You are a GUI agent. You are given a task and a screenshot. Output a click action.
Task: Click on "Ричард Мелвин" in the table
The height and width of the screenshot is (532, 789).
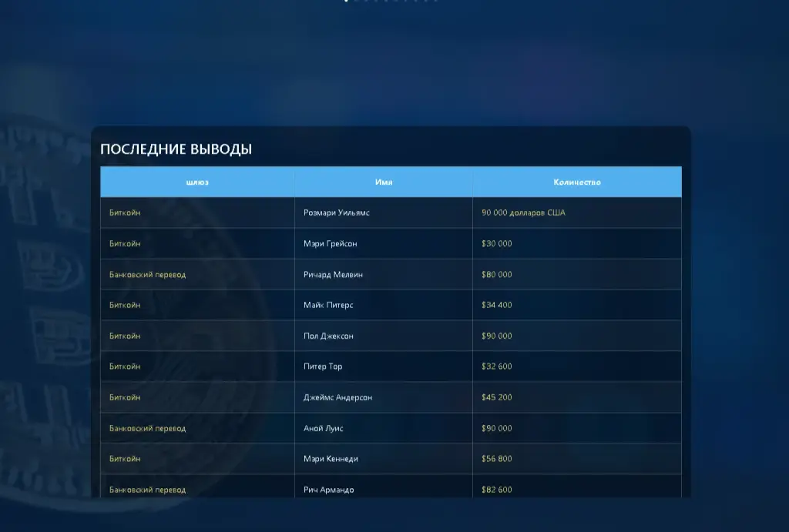[333, 275]
